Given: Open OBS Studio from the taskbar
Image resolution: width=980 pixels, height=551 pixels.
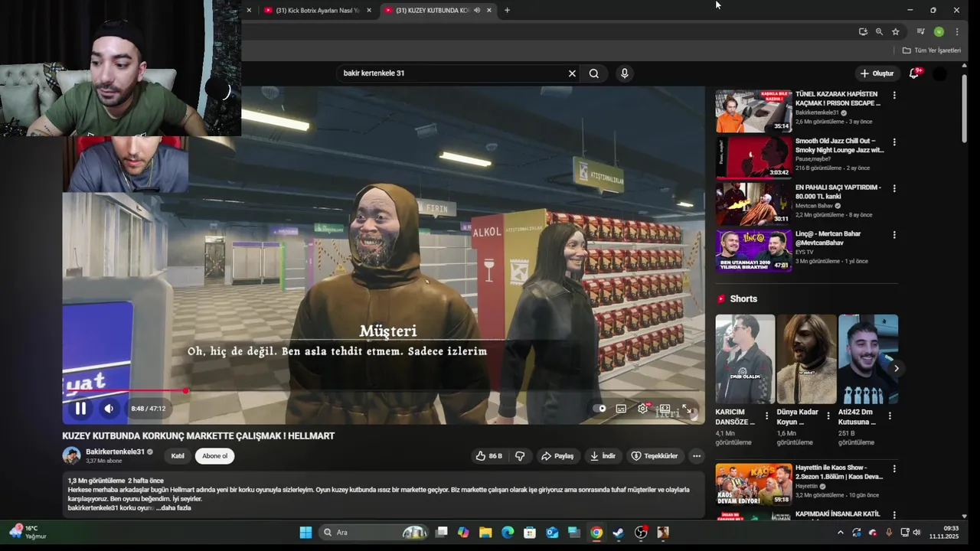Looking at the screenshot, I should tap(641, 533).
